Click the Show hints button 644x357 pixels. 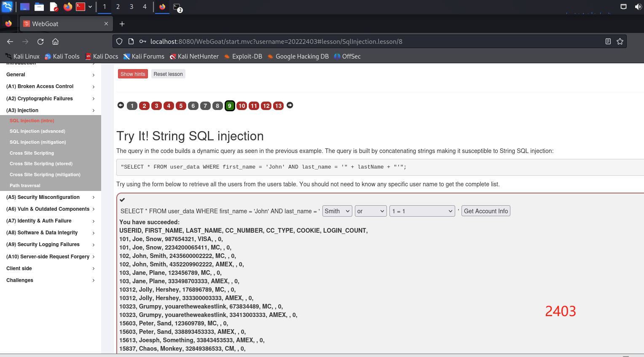tap(133, 74)
